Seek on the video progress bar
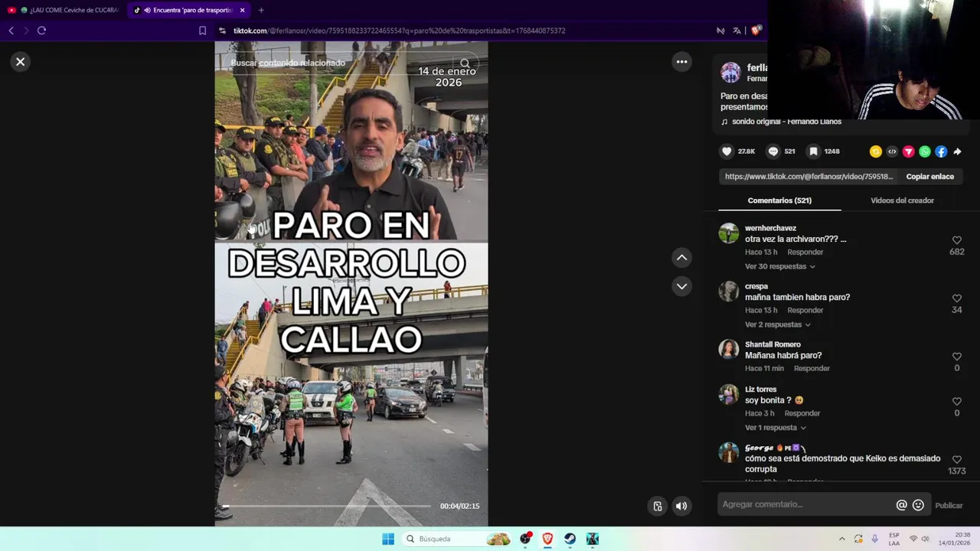 [x=325, y=506]
